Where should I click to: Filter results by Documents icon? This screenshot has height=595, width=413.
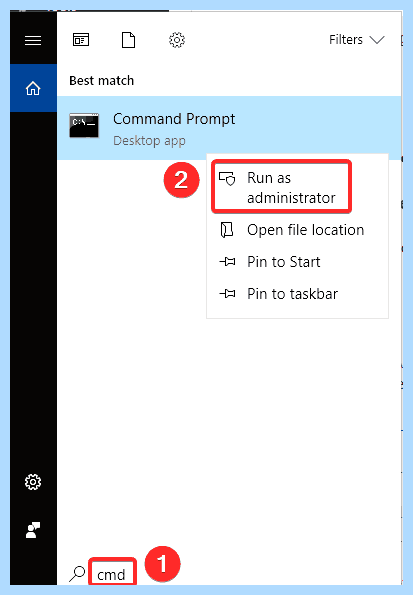[x=128, y=40]
